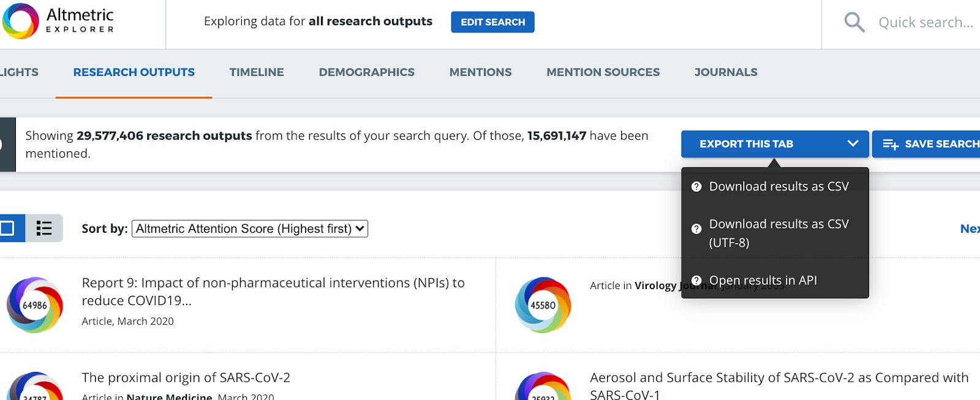Click help icon beside Download results as CSV
Image resolution: width=980 pixels, height=400 pixels.
pos(696,187)
